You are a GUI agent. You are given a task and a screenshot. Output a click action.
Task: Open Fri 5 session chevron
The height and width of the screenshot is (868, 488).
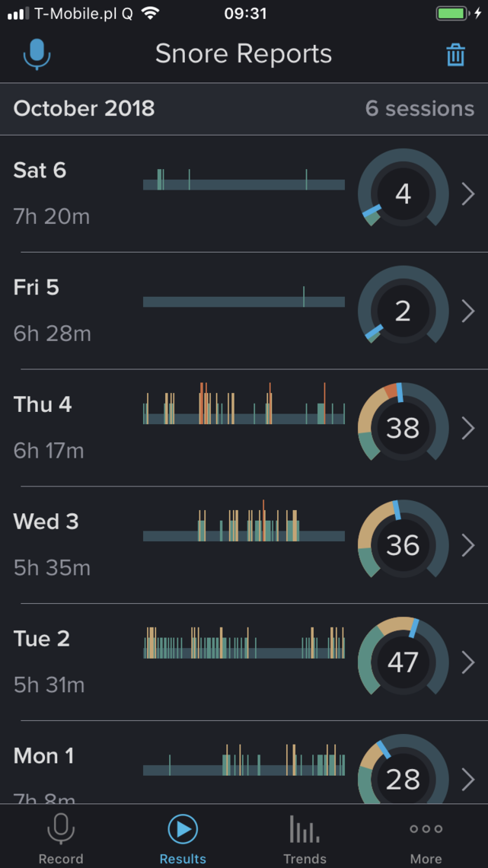468,311
